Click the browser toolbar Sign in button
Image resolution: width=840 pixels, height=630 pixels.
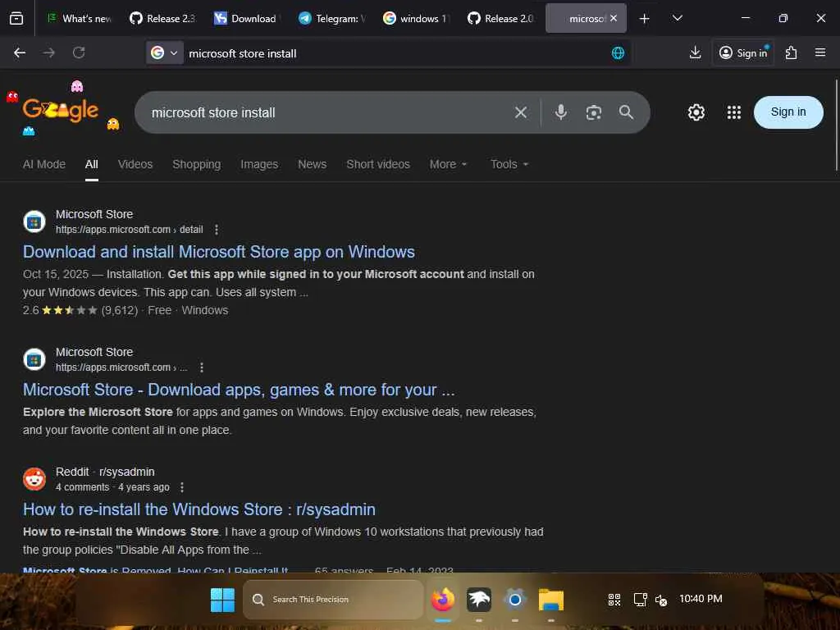pos(743,52)
